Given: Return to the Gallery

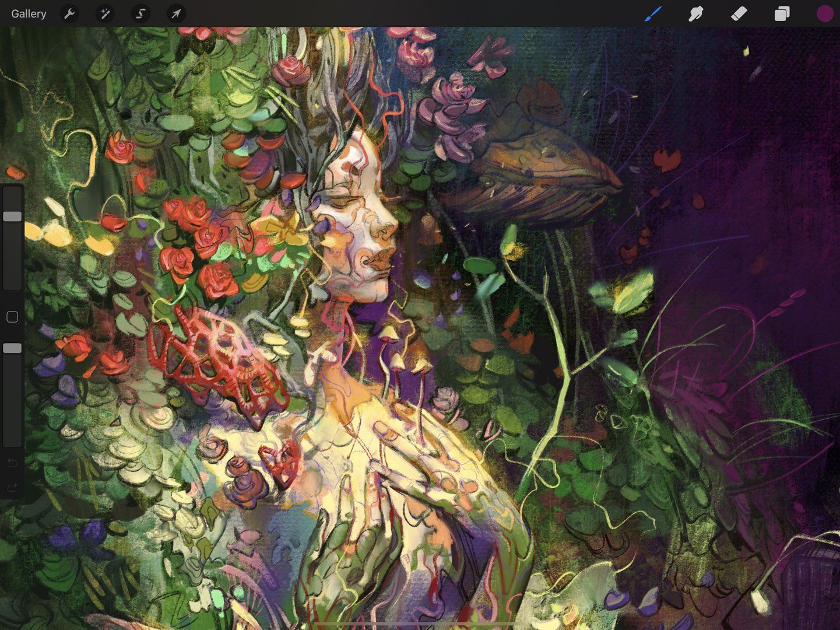Looking at the screenshot, I should pos(28,13).
